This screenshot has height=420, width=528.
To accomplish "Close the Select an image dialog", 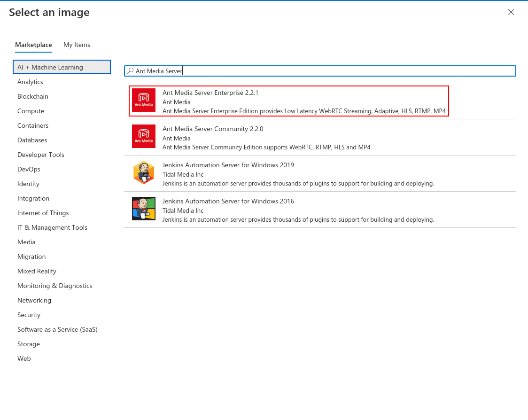I will pyautogui.click(x=511, y=13).
